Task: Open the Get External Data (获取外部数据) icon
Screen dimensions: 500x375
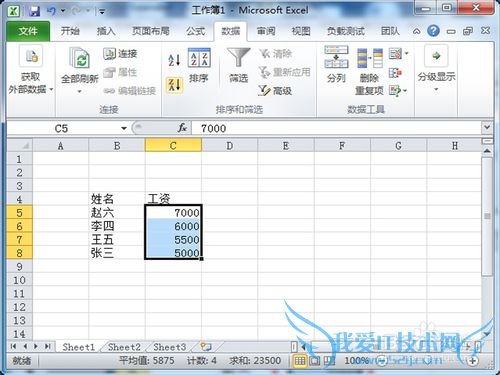Action: click(x=31, y=57)
